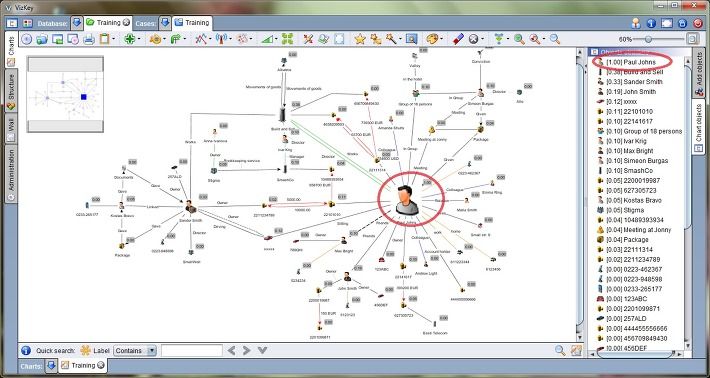Go to next search result arrow
Screen dimensions: 710x378
[246, 350]
